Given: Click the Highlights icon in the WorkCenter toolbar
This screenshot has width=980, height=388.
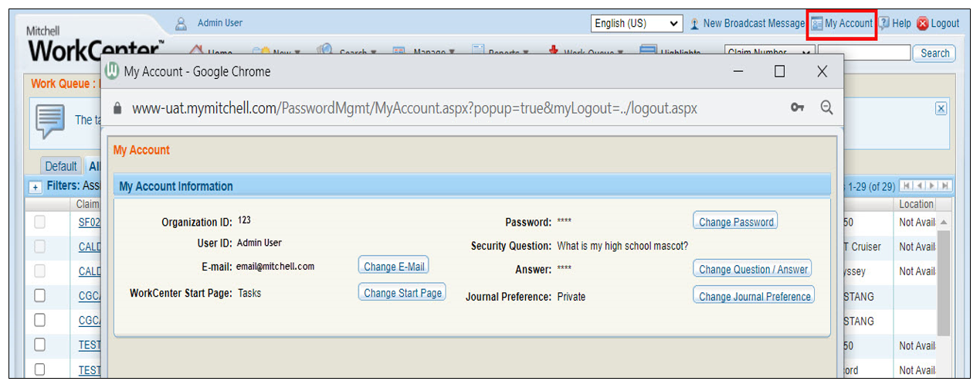Looking at the screenshot, I should [648, 50].
